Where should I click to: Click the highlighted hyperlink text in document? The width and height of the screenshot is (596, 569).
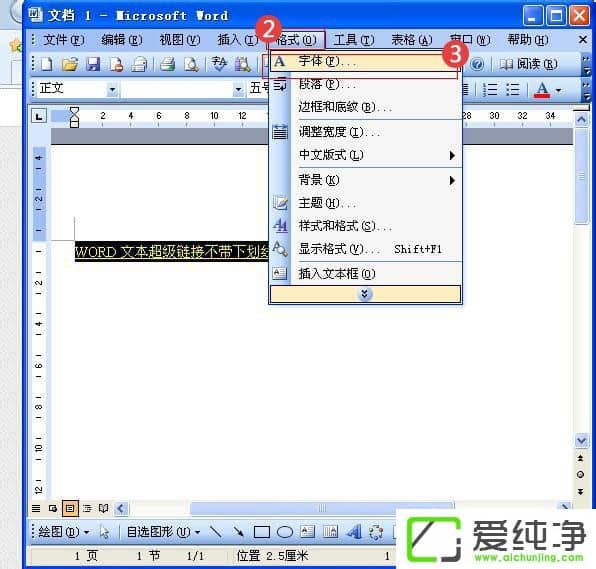(172, 252)
